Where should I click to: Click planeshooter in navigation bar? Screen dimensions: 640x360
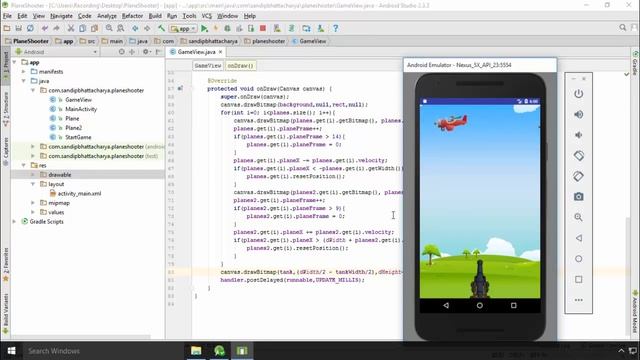pos(264,41)
